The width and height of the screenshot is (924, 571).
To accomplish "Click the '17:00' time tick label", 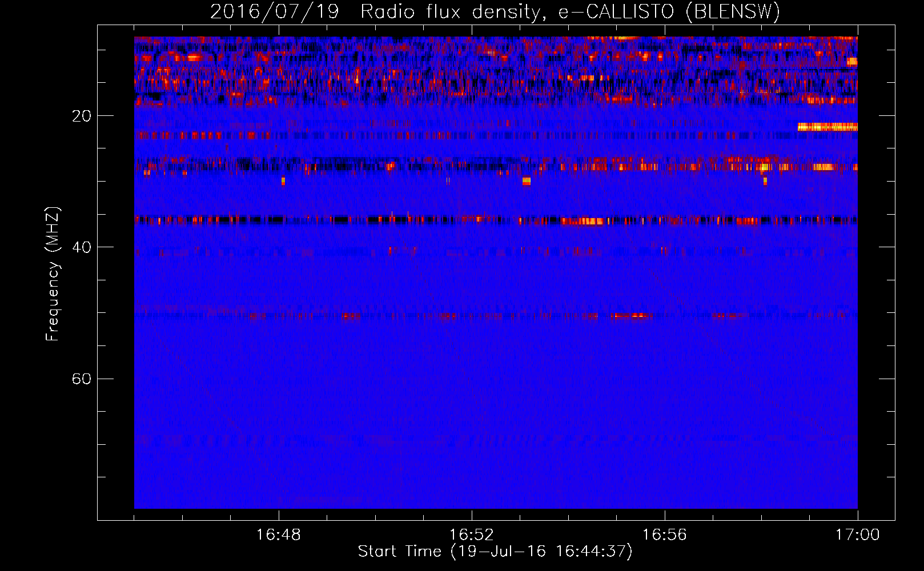I will (858, 535).
